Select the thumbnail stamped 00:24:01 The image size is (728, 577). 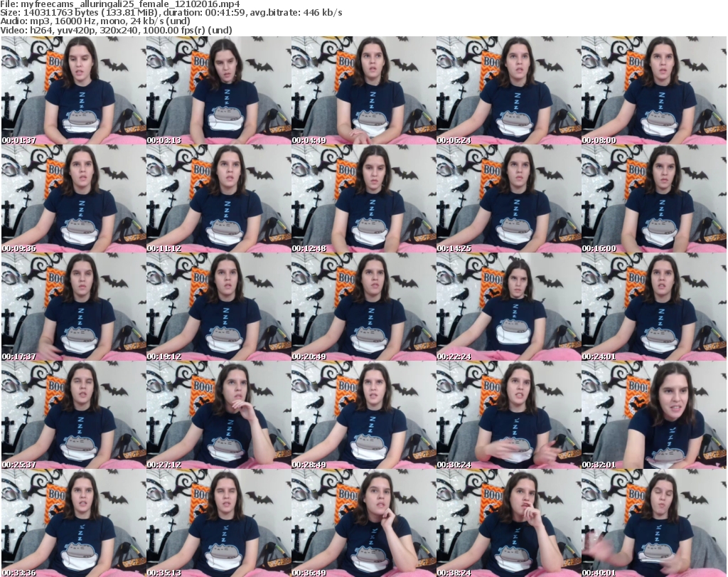click(654, 307)
